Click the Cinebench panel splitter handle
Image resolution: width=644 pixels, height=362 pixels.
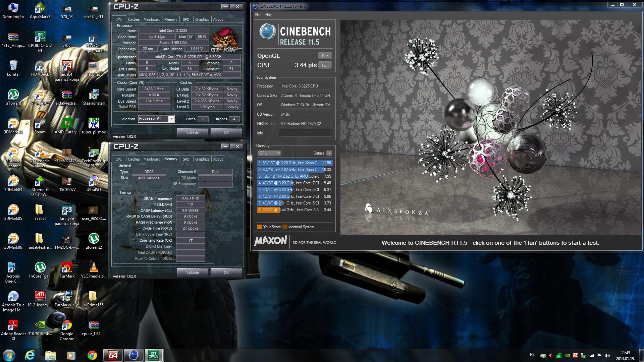[x=338, y=134]
